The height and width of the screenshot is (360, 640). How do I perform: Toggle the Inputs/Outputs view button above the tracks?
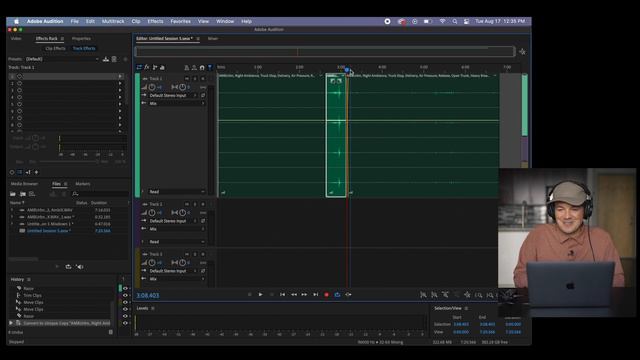pos(139,67)
